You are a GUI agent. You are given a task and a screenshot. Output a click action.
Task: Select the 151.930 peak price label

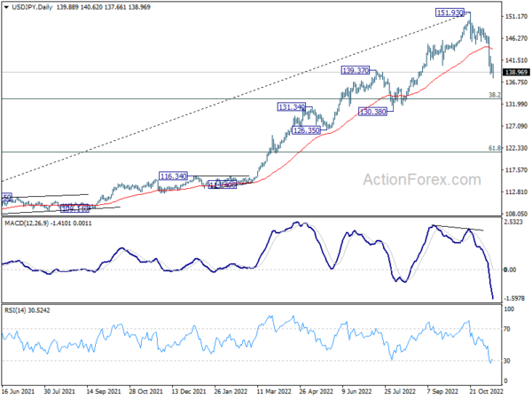(x=450, y=13)
